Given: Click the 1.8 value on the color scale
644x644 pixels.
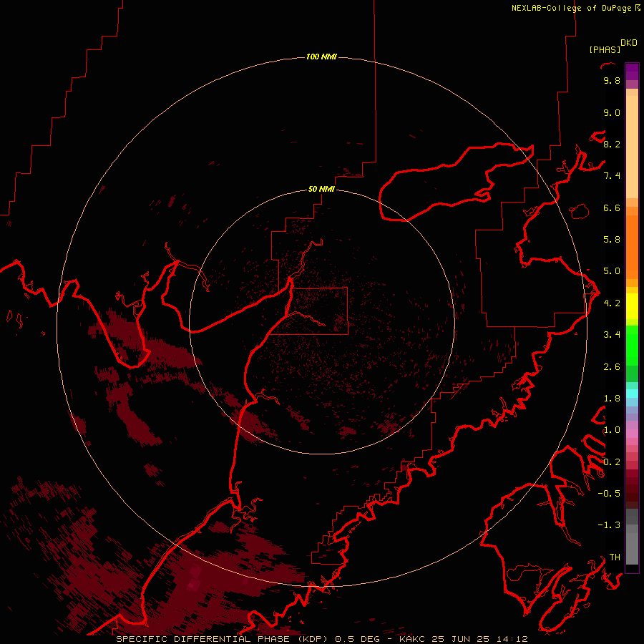Looking at the screenshot, I should [612, 399].
